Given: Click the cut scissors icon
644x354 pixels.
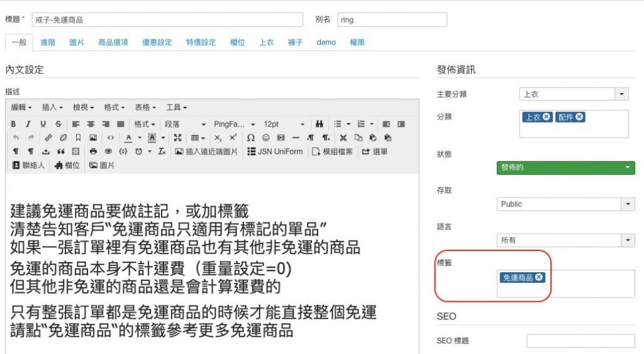Looking at the screenshot, I should coord(343,138).
